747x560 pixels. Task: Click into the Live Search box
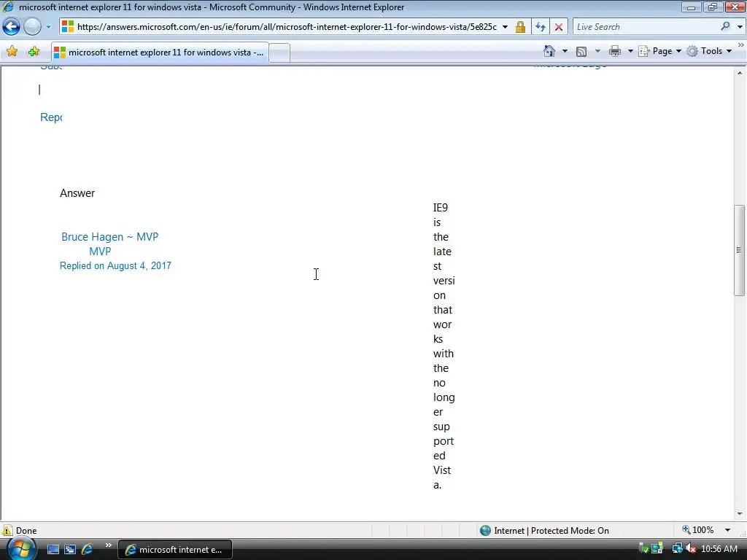646,27
